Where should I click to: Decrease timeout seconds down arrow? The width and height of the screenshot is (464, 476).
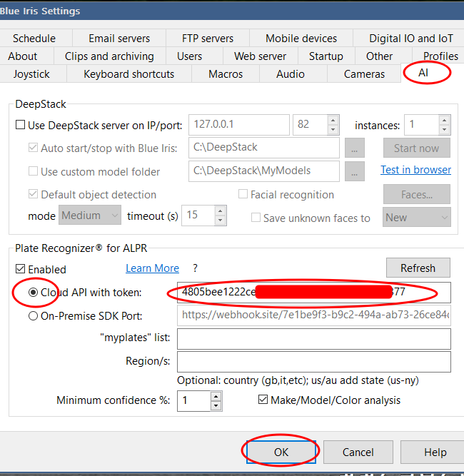coord(221,221)
